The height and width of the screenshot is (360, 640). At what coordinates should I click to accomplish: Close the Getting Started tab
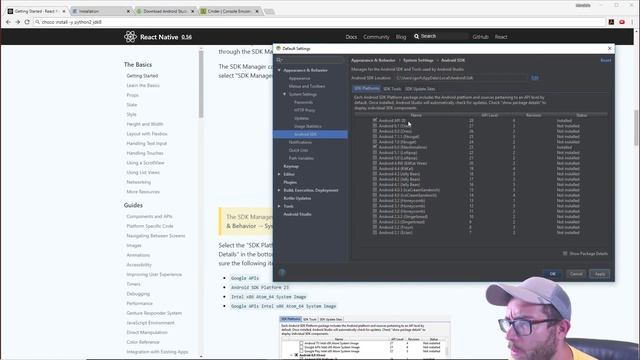point(64,11)
